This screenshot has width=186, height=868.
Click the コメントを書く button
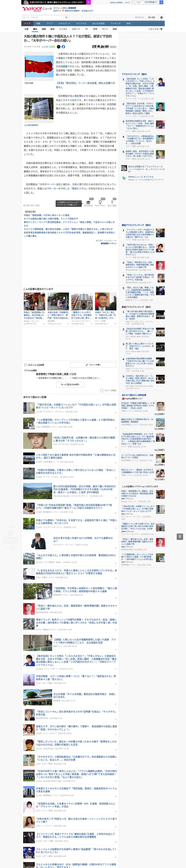(93, 365)
